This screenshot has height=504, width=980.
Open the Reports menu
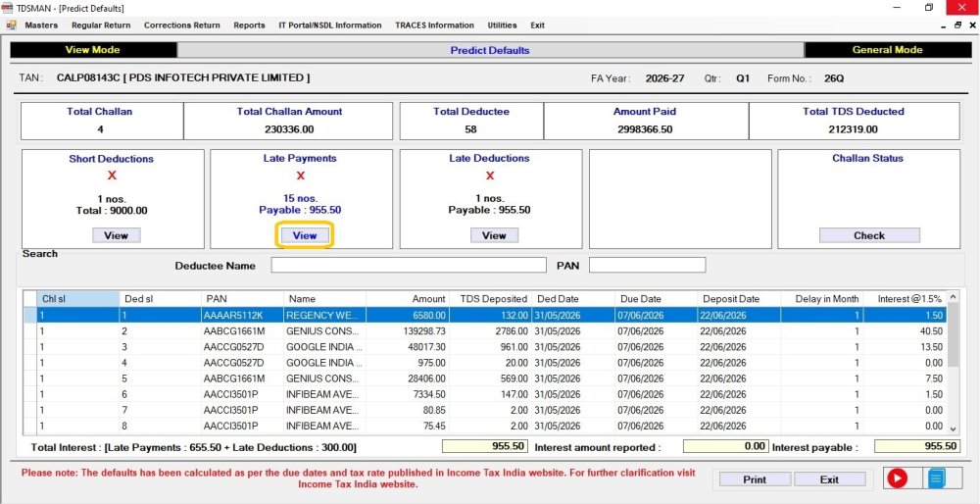point(249,25)
